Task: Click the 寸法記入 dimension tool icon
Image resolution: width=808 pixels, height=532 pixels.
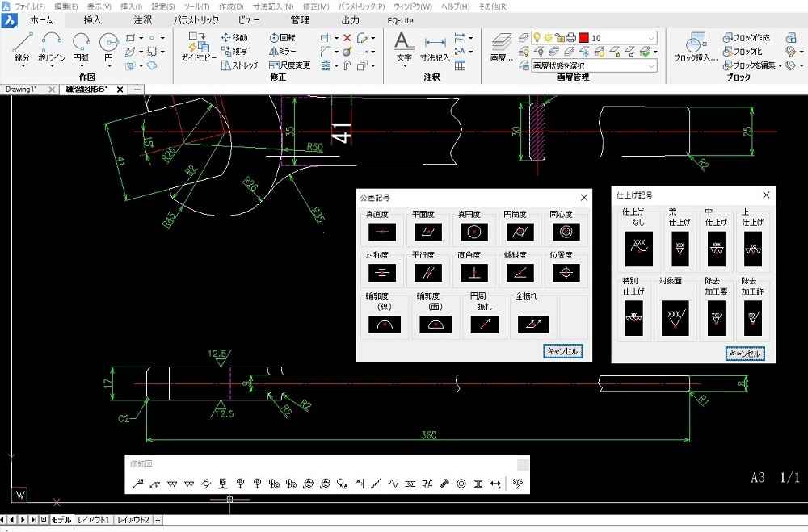Action: click(x=436, y=43)
